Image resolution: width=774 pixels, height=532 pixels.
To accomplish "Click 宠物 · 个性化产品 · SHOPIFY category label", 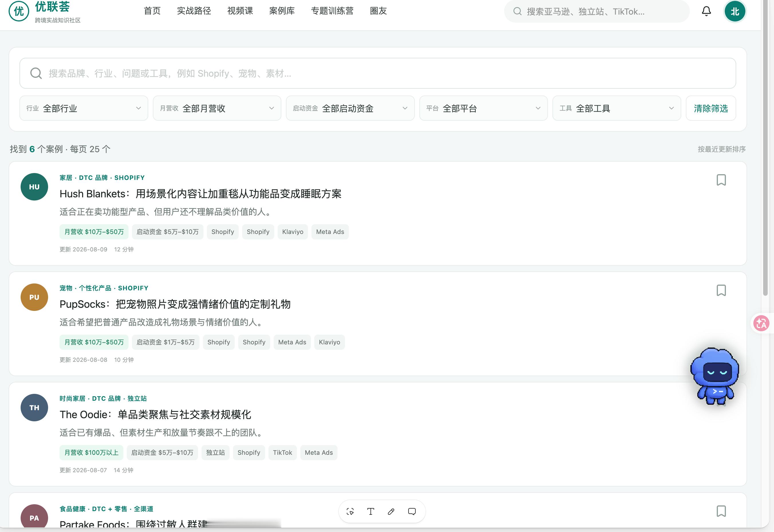I will (104, 288).
